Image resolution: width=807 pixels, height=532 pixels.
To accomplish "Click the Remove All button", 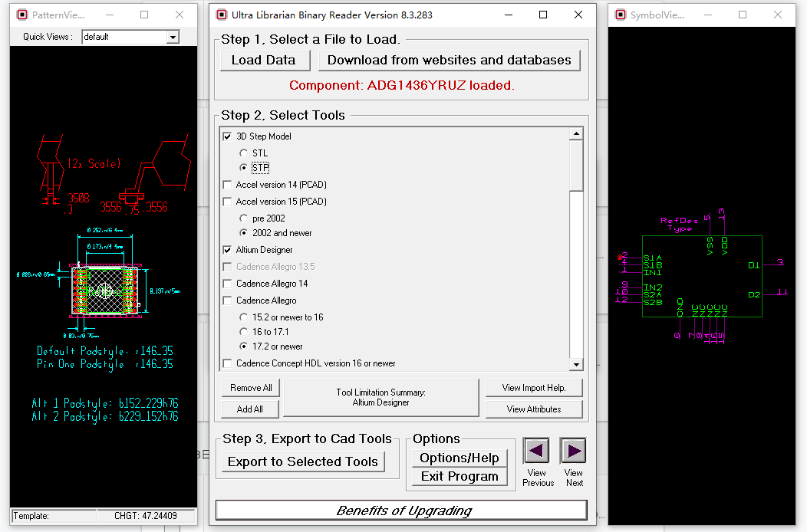I will point(251,388).
